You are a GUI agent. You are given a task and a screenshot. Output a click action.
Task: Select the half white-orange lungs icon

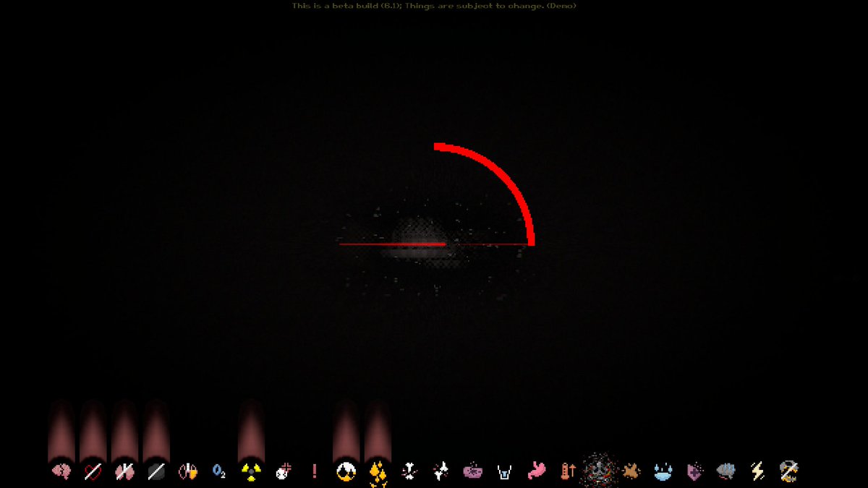(x=188, y=471)
